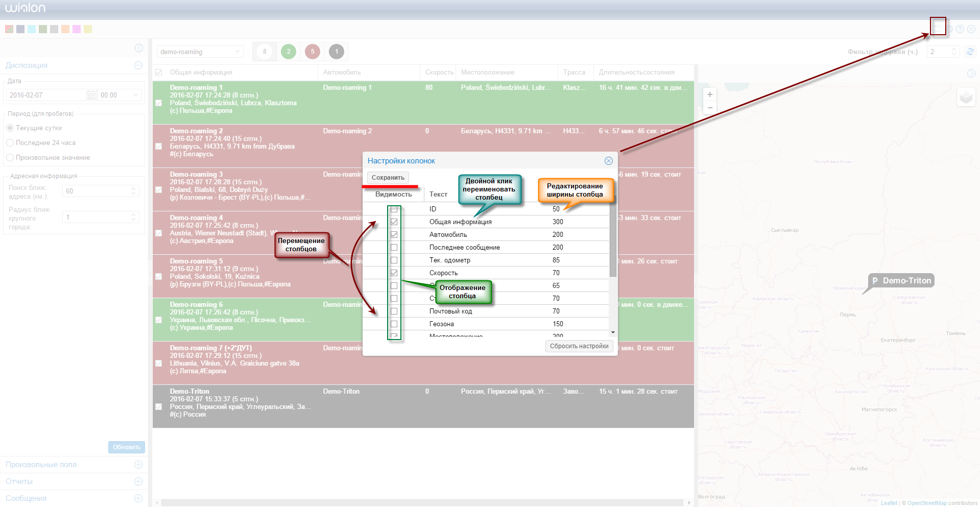Select Последние 24 часа radio option
This screenshot has width=980, height=507.
click(x=10, y=143)
